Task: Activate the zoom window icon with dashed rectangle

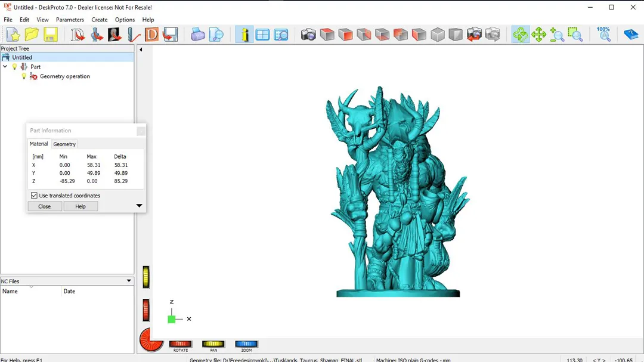Action: click(575, 35)
